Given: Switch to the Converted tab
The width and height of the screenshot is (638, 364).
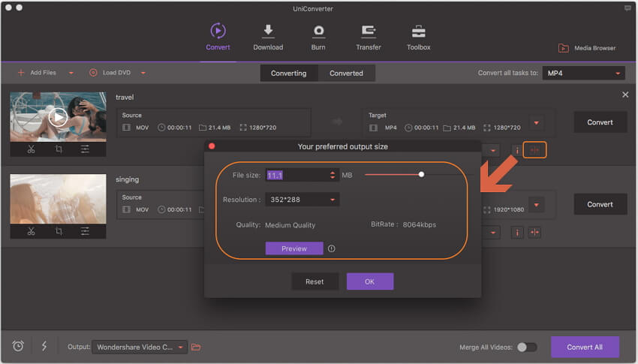Looking at the screenshot, I should (x=346, y=74).
